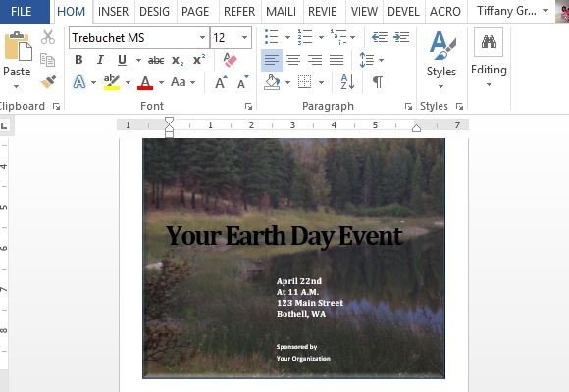The width and height of the screenshot is (569, 392).
Task: Click the Grow Font icon
Action: (x=221, y=82)
